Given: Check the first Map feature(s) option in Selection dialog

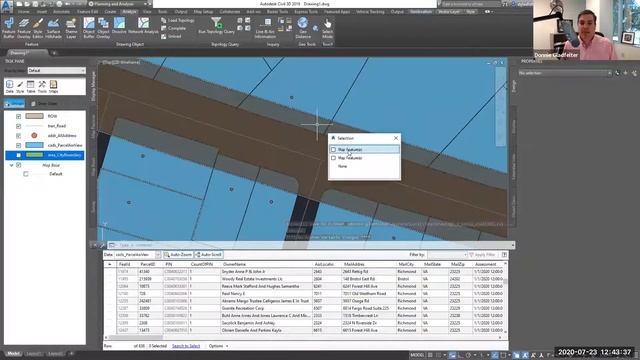Looking at the screenshot, I should point(333,150).
